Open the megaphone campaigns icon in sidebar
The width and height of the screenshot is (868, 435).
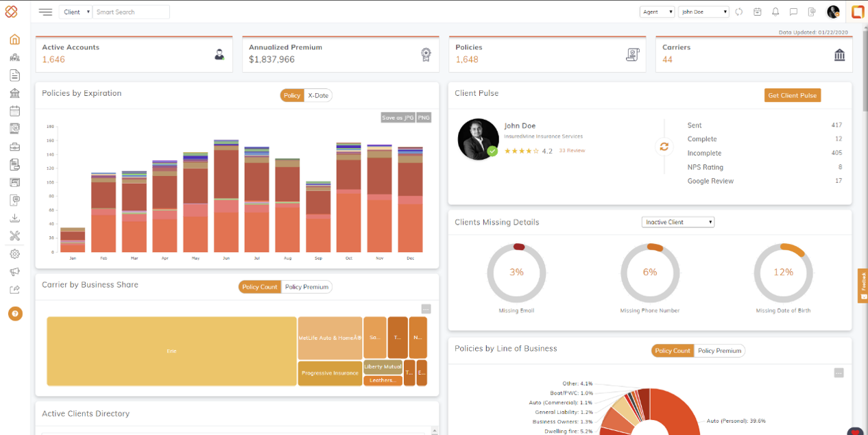[x=14, y=272]
